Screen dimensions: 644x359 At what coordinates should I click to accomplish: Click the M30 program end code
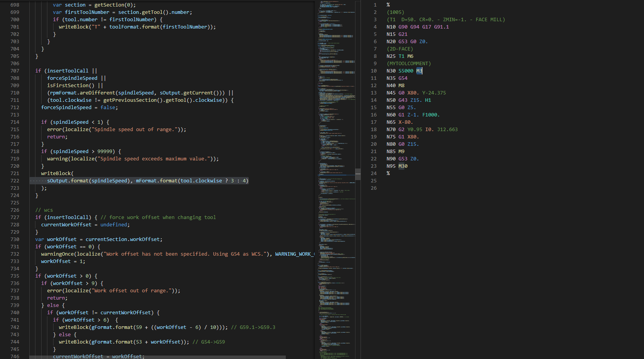click(403, 166)
